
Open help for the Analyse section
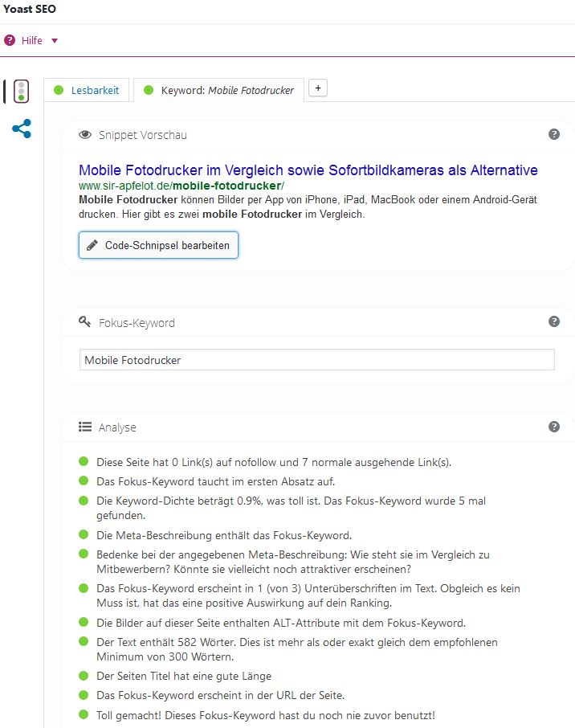[554, 427]
